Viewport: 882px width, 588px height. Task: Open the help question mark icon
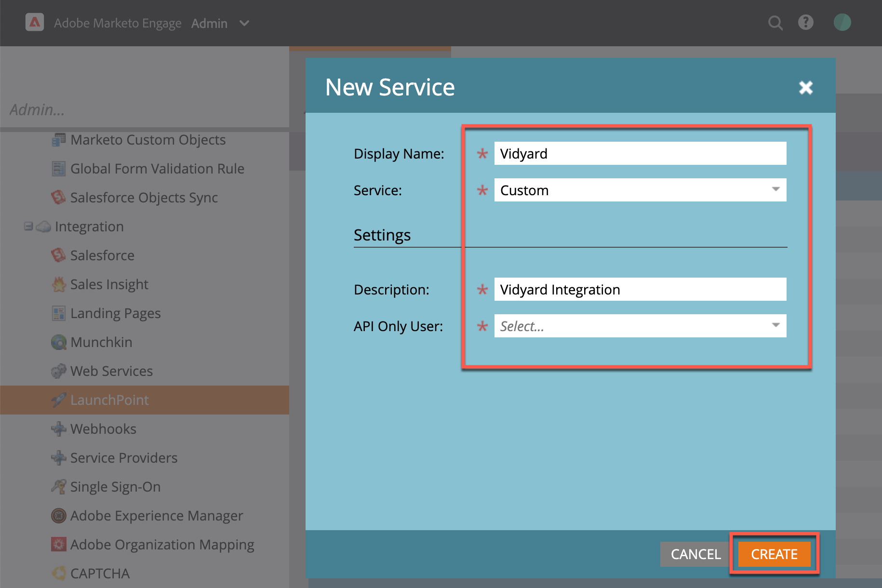806,22
